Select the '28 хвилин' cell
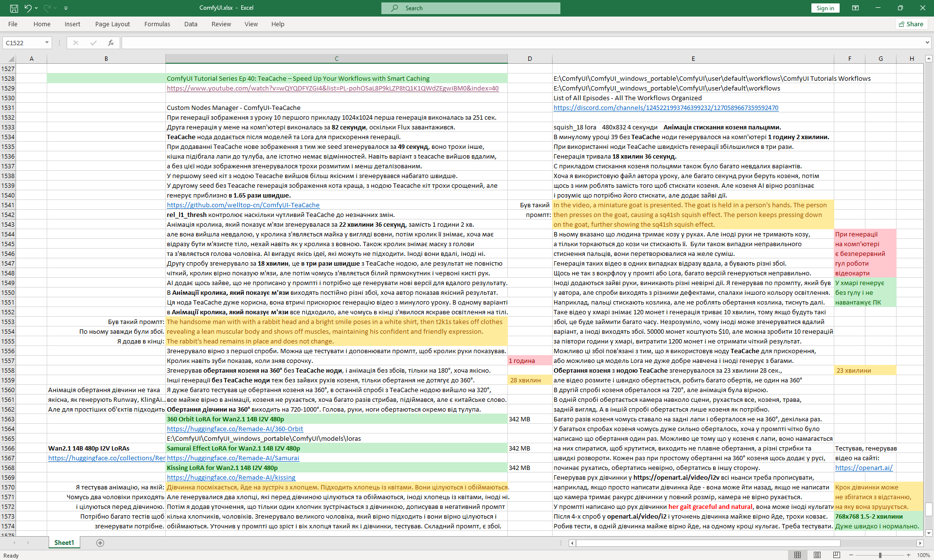Screen dimensions: 934x560 [x=530, y=380]
